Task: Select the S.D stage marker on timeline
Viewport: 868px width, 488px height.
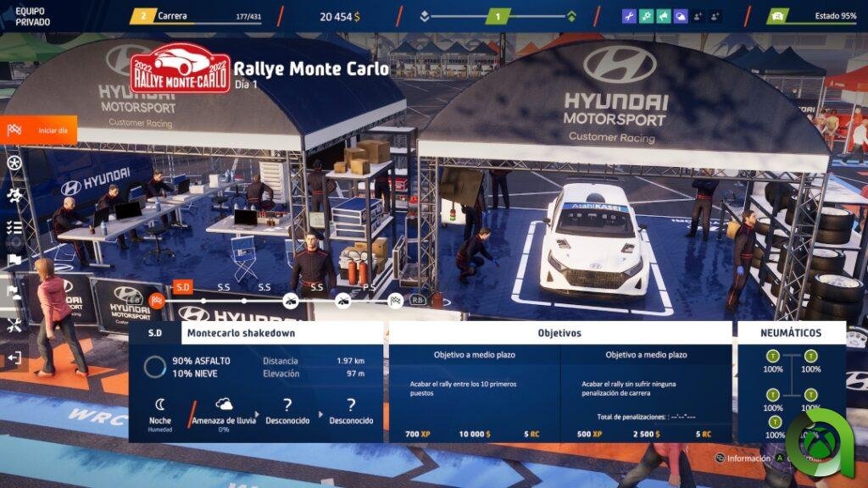Action: click(x=182, y=287)
